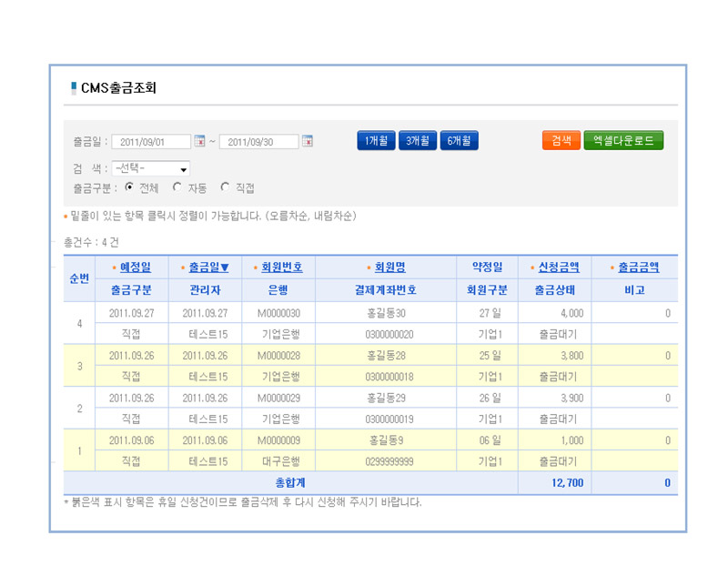Click the 총합계 total row label
This screenshot has height=586, width=728.
290,483
